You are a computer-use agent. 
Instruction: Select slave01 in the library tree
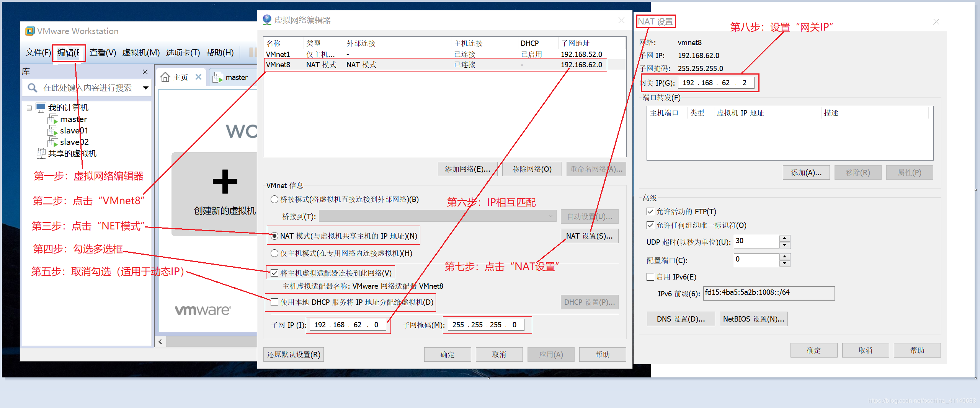(74, 131)
